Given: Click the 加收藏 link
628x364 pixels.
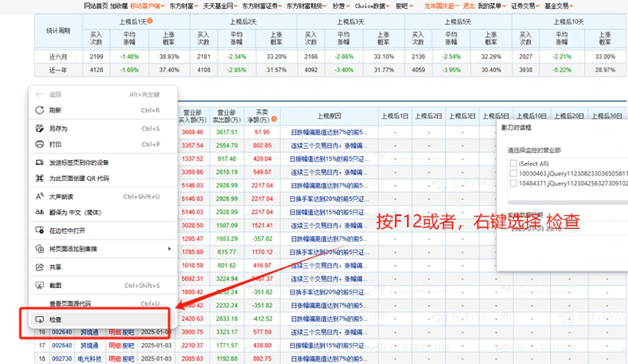Looking at the screenshot, I should [x=119, y=6].
